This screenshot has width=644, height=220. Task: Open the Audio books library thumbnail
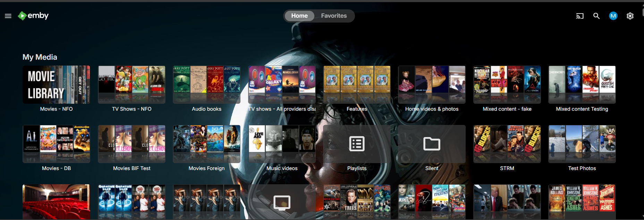pos(206,85)
